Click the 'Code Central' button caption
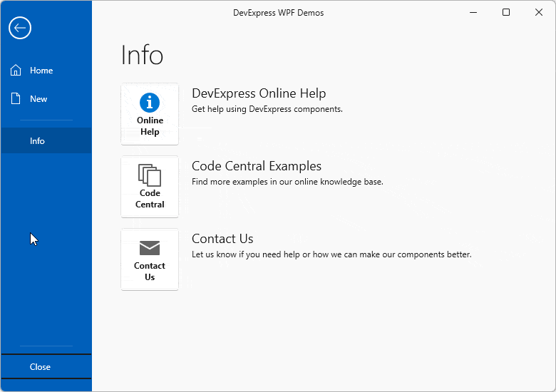 [x=150, y=199]
